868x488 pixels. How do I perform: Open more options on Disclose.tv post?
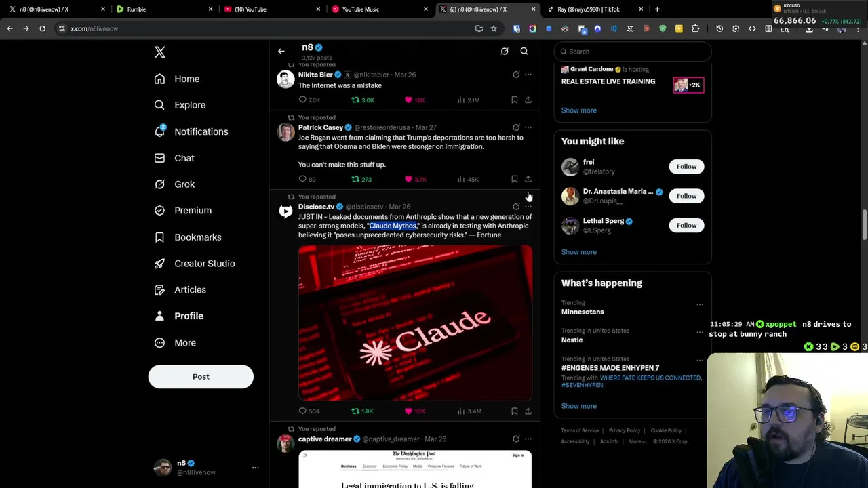click(x=528, y=207)
